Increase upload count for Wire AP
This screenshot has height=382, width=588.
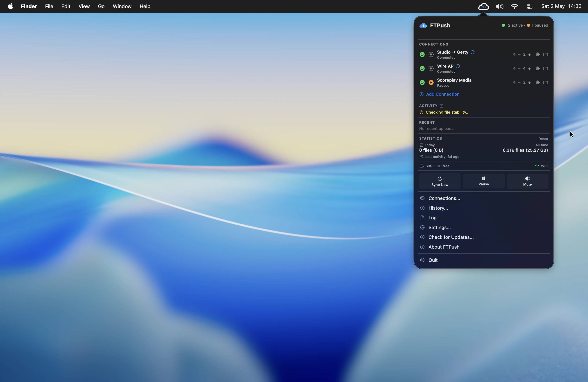[x=529, y=69]
